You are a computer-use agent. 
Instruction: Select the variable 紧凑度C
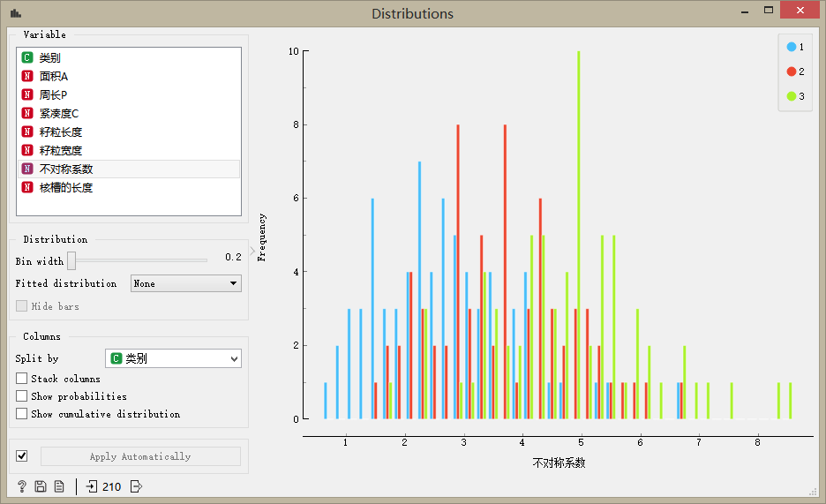pyautogui.click(x=129, y=113)
